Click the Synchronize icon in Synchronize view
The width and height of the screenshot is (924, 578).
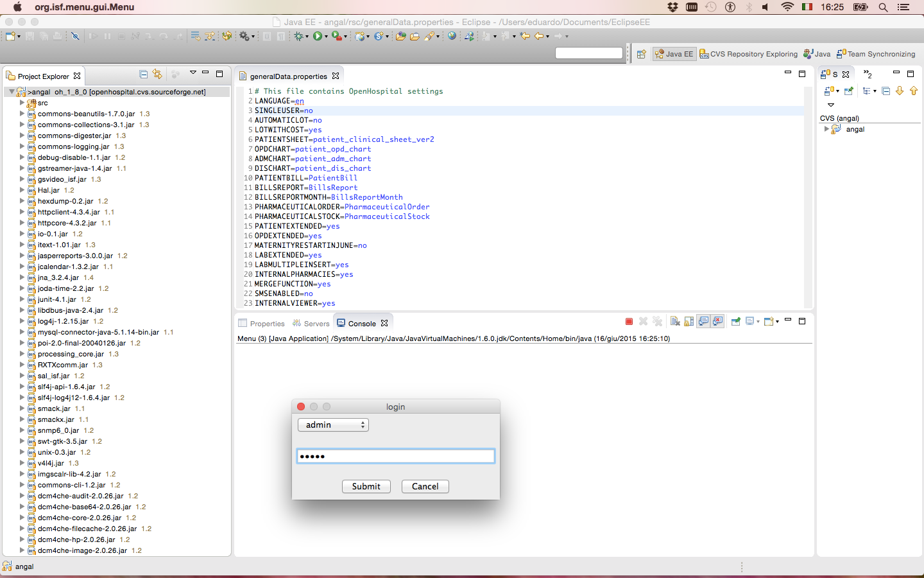pyautogui.click(x=829, y=91)
